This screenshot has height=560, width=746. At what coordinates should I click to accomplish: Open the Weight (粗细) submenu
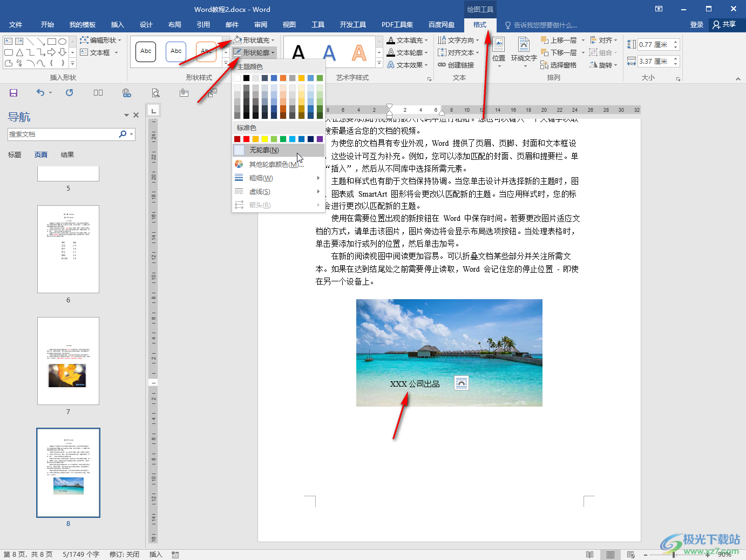tap(279, 178)
